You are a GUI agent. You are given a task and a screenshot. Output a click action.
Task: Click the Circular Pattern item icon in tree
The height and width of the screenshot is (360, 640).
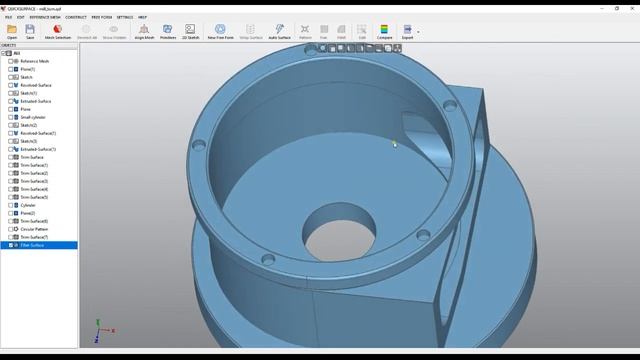(16, 229)
